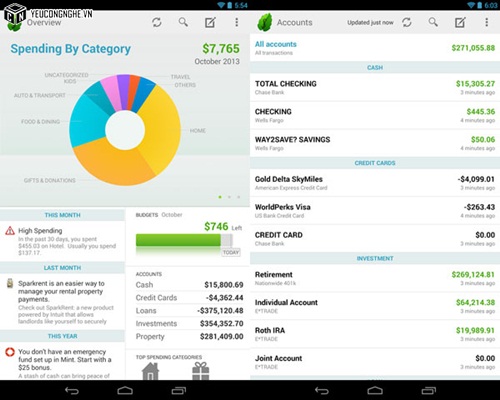Open Roth IRA account row
This screenshot has height=400, width=500.
(375, 334)
